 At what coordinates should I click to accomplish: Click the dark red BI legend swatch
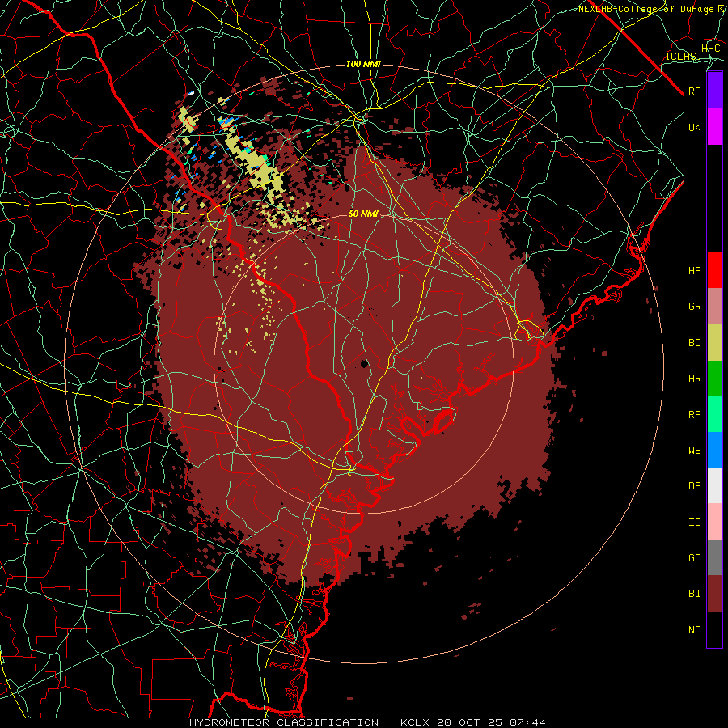coord(714,594)
